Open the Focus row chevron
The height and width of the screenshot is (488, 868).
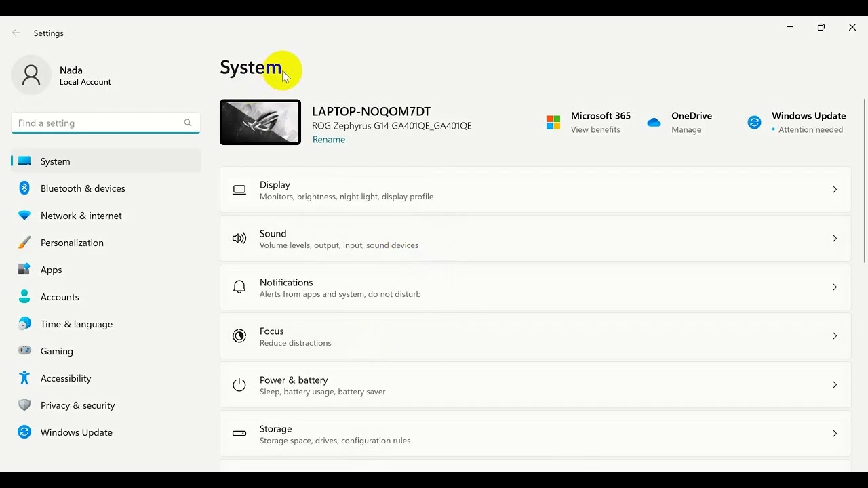[835, 336]
